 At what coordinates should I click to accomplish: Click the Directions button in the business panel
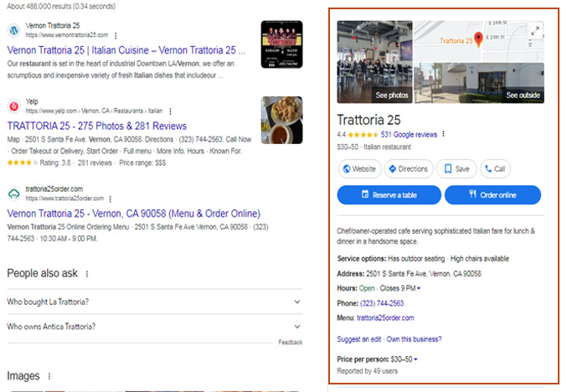[x=409, y=168]
